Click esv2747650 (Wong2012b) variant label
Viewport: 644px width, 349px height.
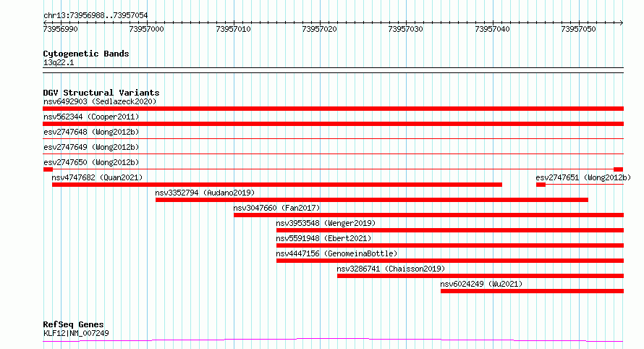[x=91, y=162]
